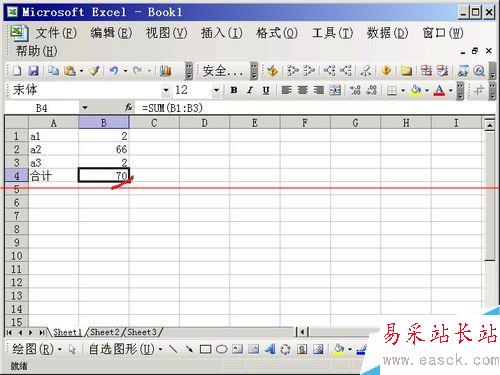
Task: Open the 格式(O) menu
Action: click(277, 33)
